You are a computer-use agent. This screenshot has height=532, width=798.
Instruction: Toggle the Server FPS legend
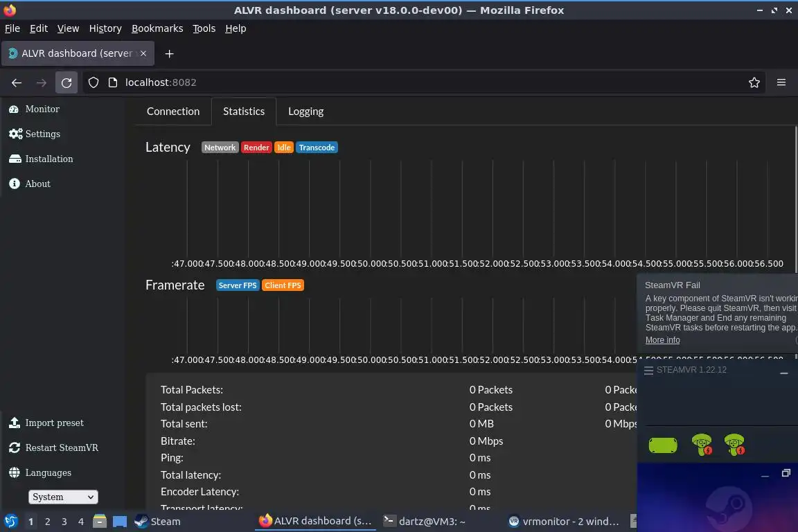pos(238,285)
